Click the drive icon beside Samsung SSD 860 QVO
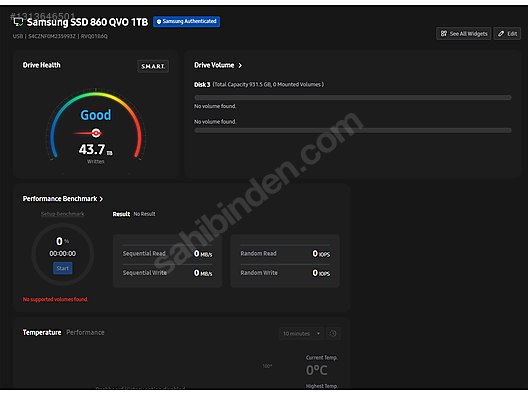This screenshot has height=396, width=528. pos(18,23)
